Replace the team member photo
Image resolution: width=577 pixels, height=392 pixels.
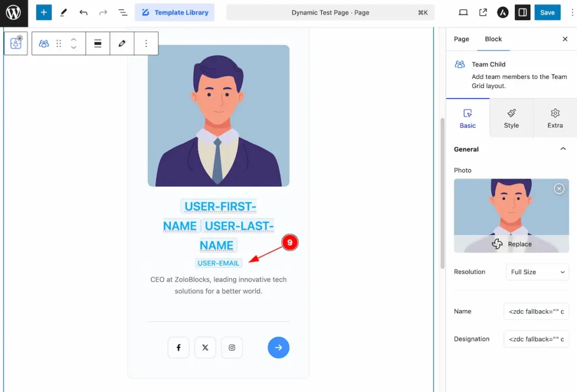(x=512, y=244)
